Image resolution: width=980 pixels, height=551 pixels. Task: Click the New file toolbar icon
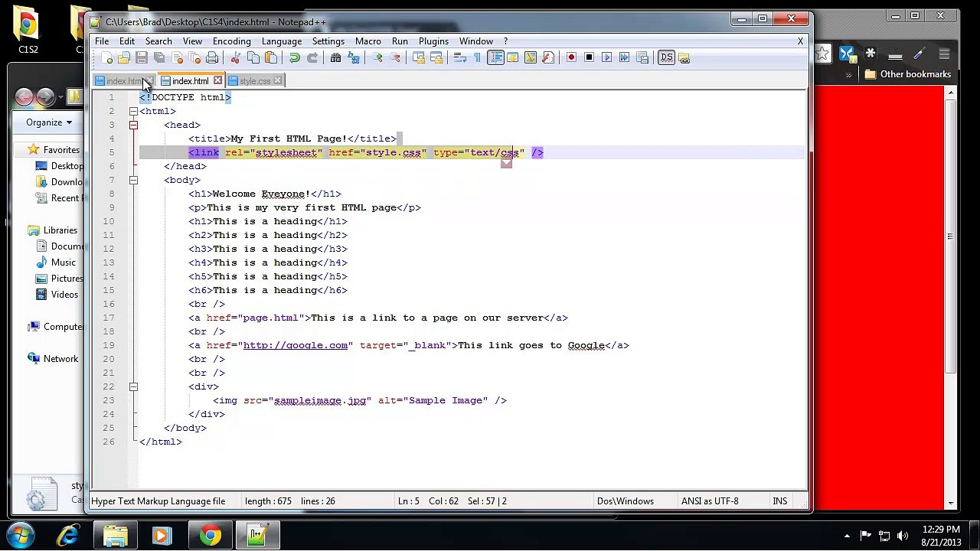(x=106, y=58)
